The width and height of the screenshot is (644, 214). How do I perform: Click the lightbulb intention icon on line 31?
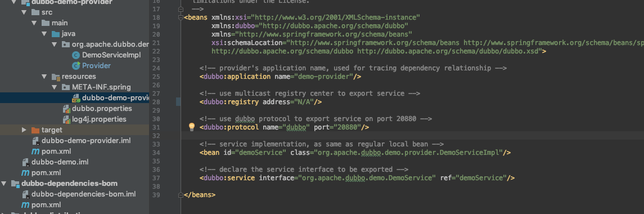[191, 127]
